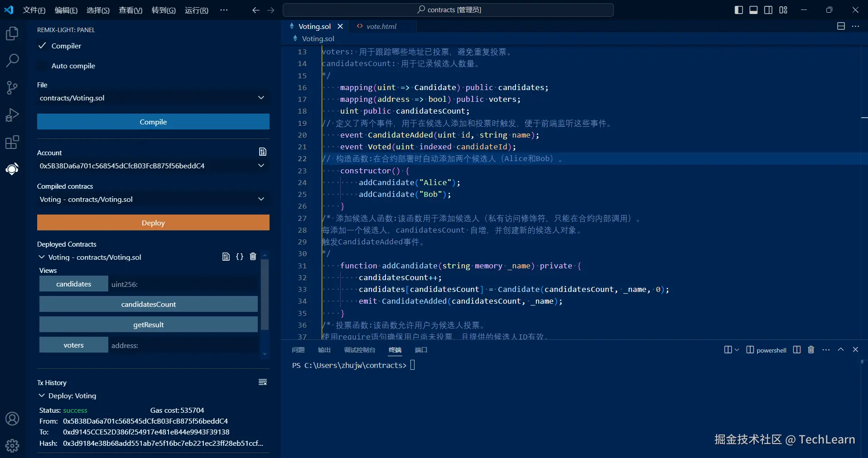Show ABI braces icon for Voting contract
Image resolution: width=868 pixels, height=458 pixels.
click(x=240, y=257)
